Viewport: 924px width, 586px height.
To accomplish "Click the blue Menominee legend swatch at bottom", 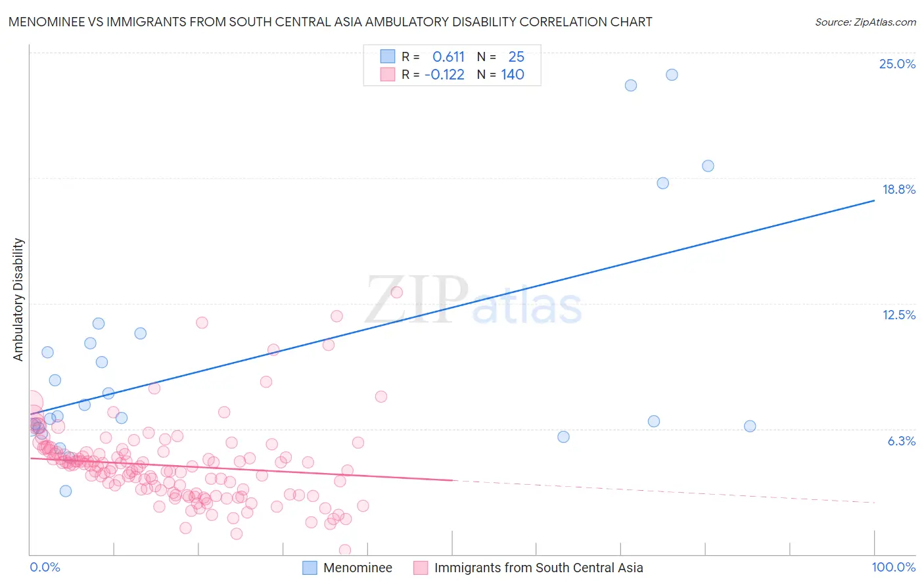I will [310, 568].
